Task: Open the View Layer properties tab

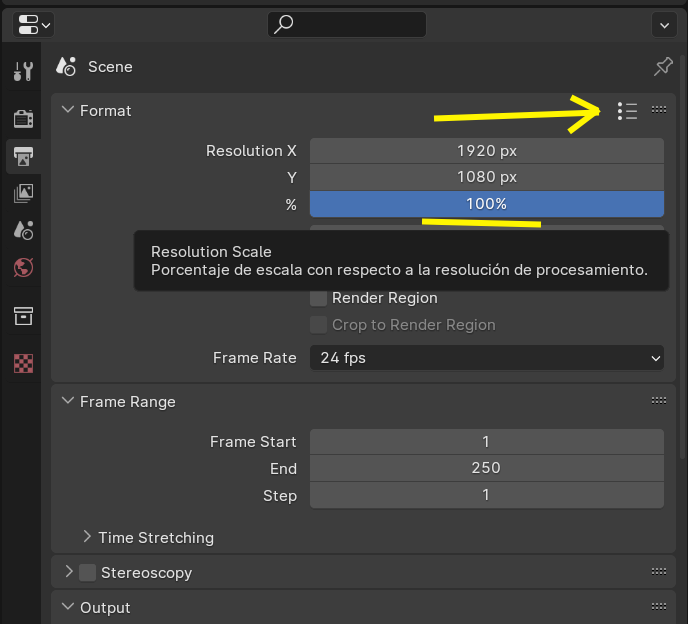Action: point(23,193)
